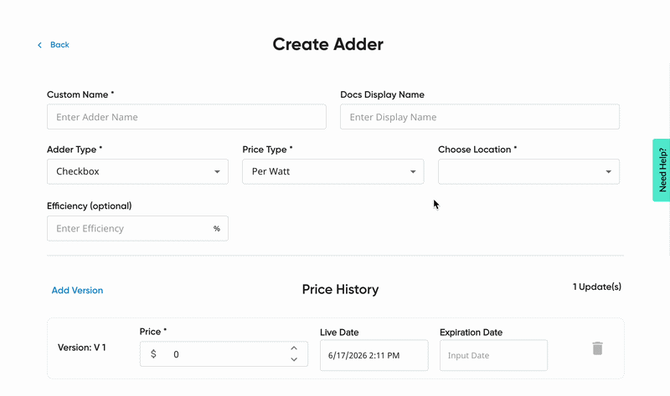Click into the Enter Efficiency field

(138, 229)
